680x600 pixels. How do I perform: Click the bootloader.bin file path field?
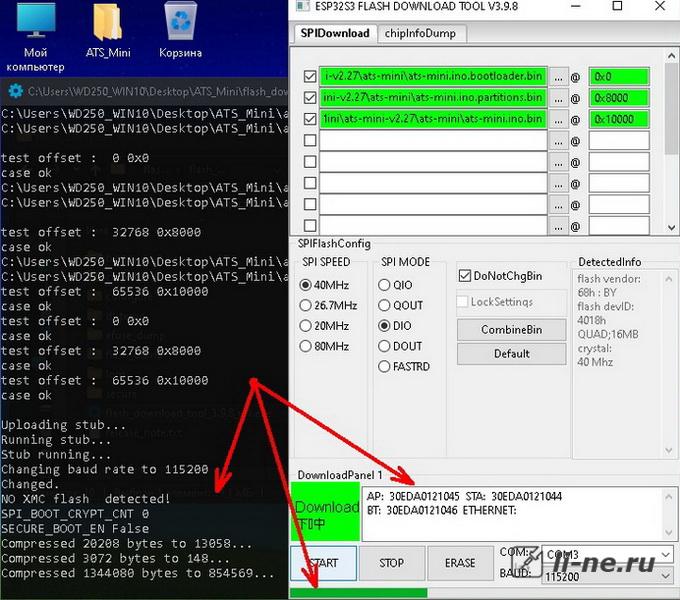point(433,76)
